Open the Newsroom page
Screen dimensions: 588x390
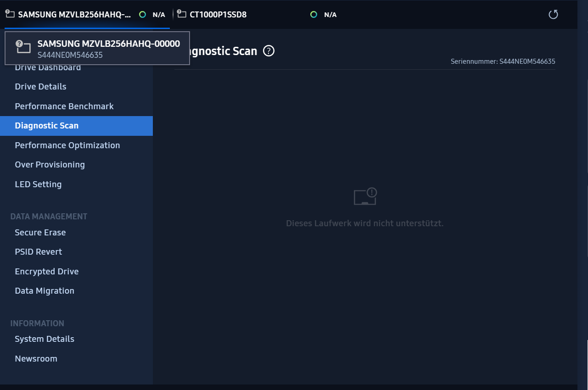point(76,359)
